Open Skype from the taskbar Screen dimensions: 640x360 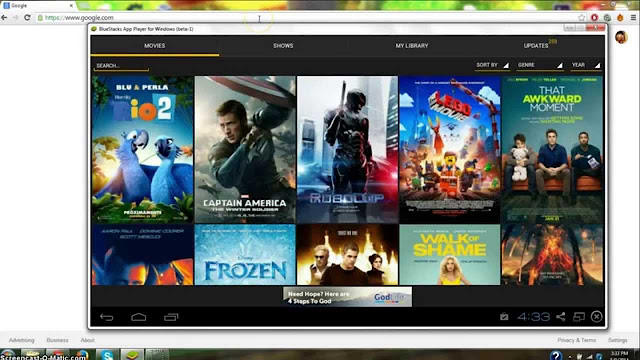[107, 355]
